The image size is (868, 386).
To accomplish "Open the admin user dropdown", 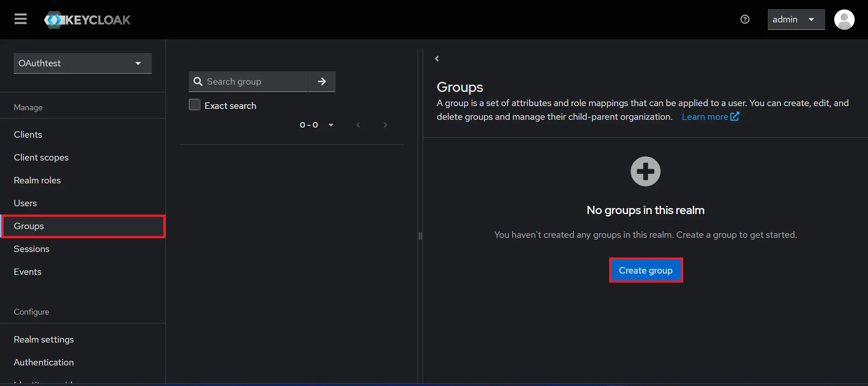I will 796,19.
